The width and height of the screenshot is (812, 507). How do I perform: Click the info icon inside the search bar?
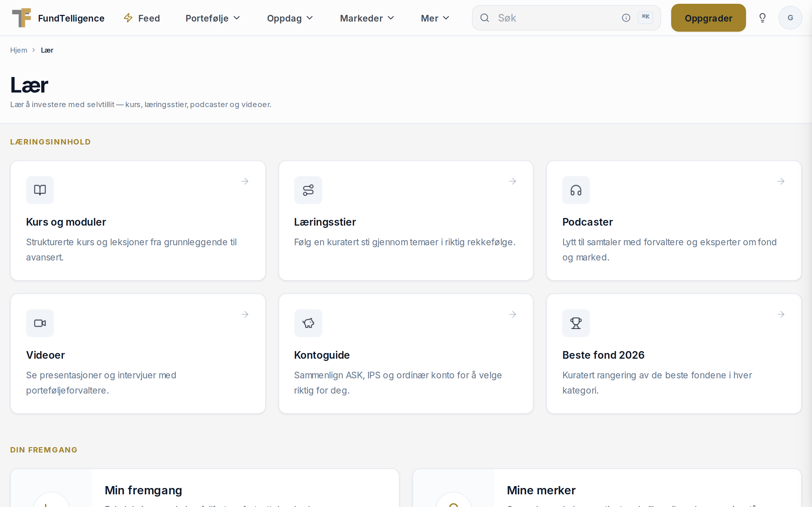coord(626,18)
